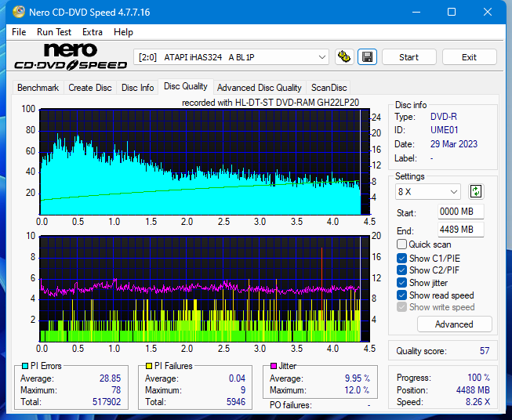512x420 pixels.
Task: Minimize the Nero CD-DVD Speed window
Action: coord(416,12)
